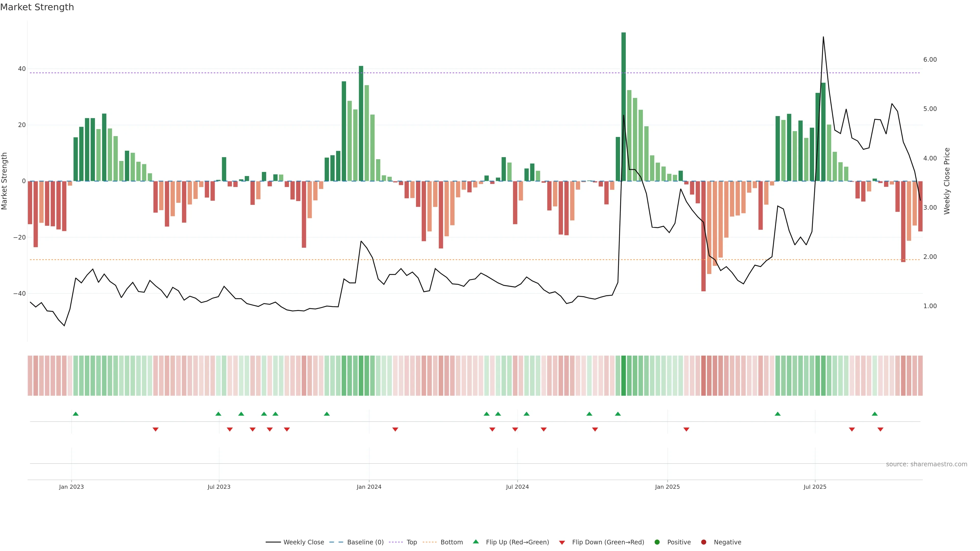The width and height of the screenshot is (980, 551).
Task: Click the Negative legend label text
Action: (727, 542)
